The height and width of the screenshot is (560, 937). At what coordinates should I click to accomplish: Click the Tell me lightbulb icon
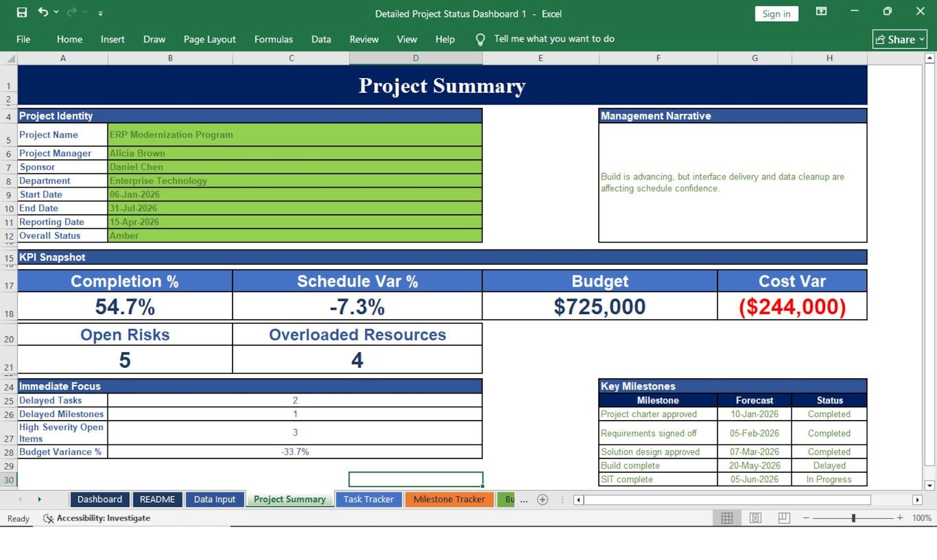click(480, 40)
